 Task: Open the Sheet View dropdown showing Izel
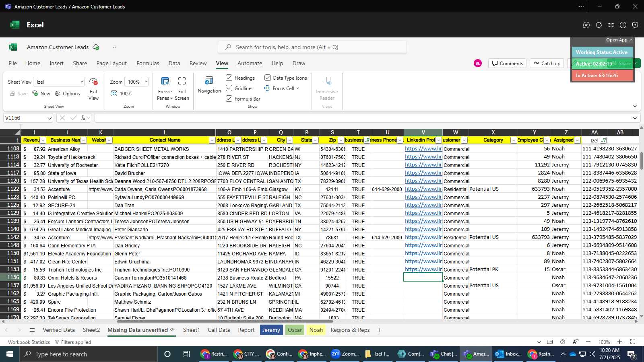59,82
